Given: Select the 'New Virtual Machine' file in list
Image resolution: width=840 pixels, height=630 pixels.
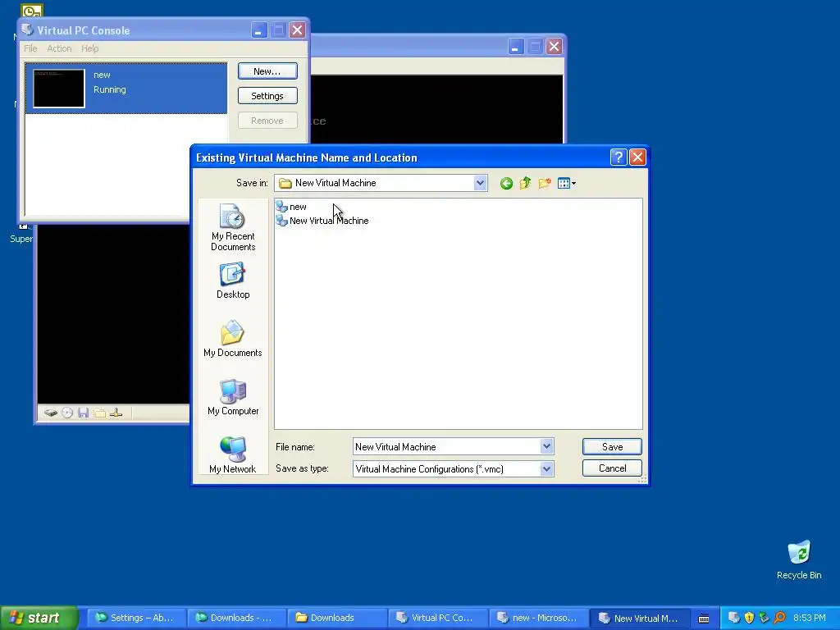Looking at the screenshot, I should click(322, 221).
